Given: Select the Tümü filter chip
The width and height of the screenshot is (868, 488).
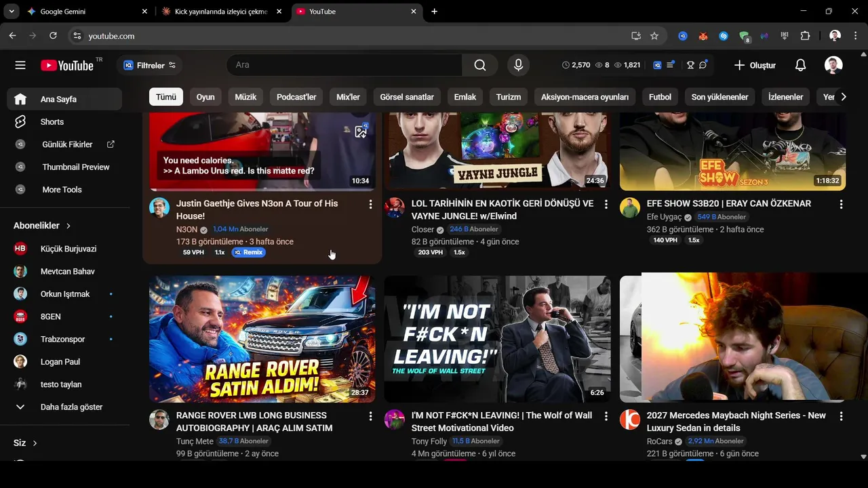Looking at the screenshot, I should coord(166,97).
